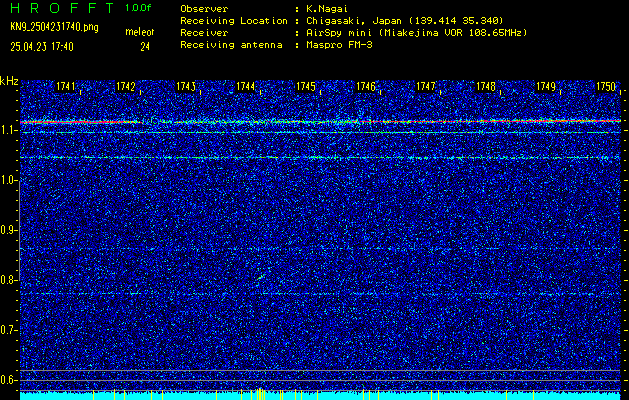Image resolution: width=629 pixels, height=400 pixels.
Task: Jump to the 1743 time marker
Action: (x=186, y=86)
